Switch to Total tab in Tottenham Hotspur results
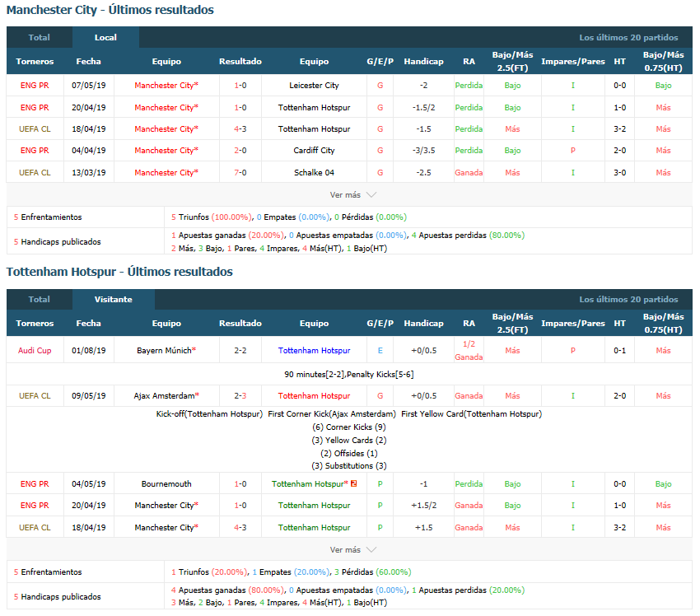Image resolution: width=700 pixels, height=616 pixels. pos(40,300)
